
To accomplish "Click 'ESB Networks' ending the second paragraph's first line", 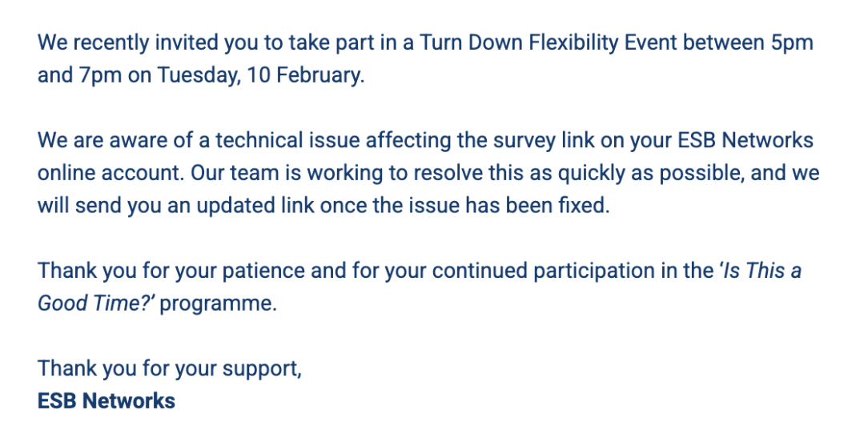I will coord(745,141).
